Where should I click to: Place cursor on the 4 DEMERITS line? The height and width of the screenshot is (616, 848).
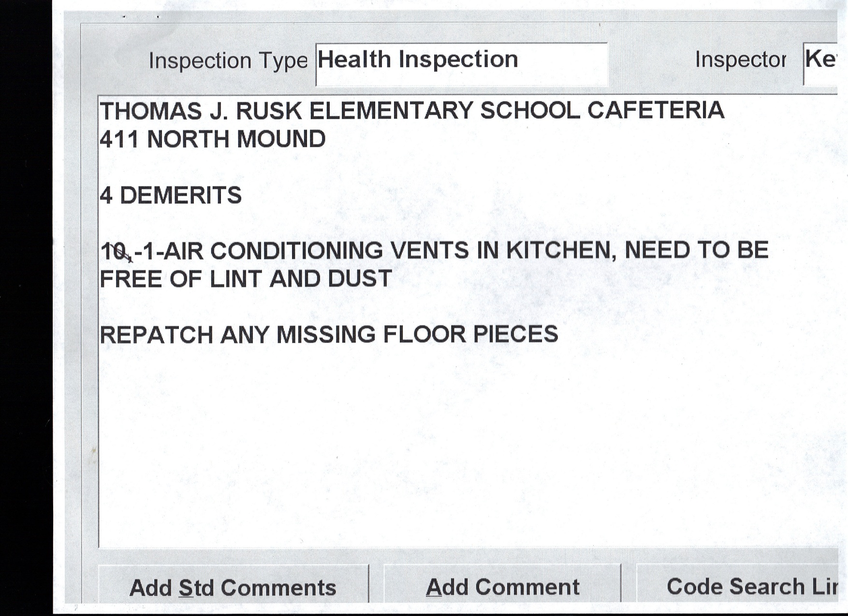(171, 196)
